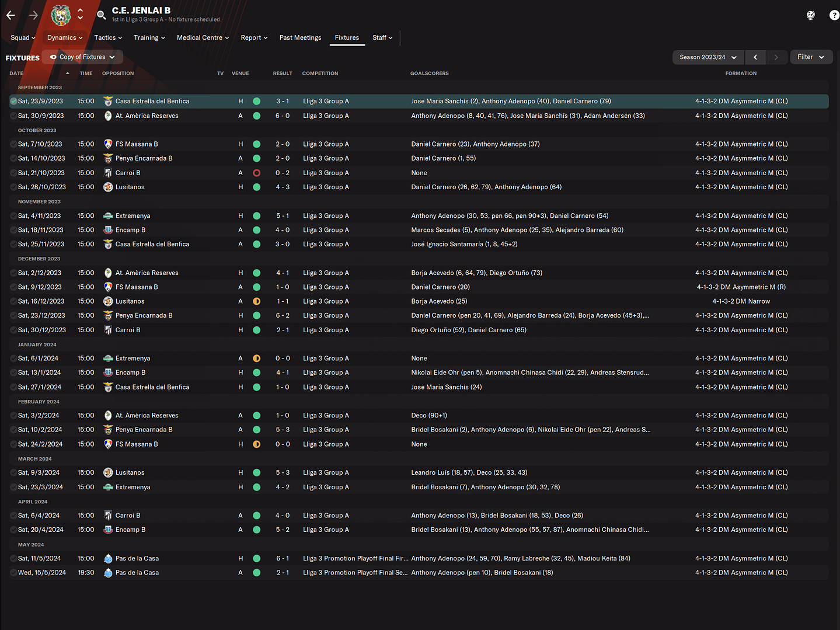Click the red loss indicator for Carroi B

pos(256,173)
